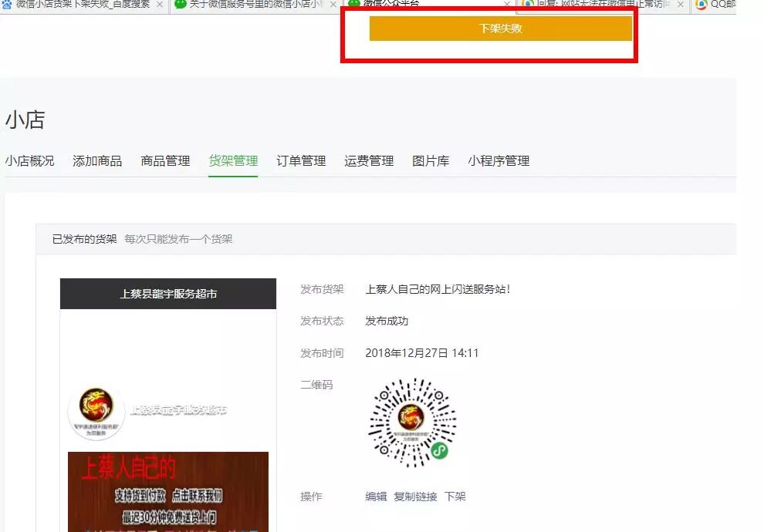Viewport: 764px width, 532px height.
Task: Switch to 图片库 tab
Action: (431, 161)
